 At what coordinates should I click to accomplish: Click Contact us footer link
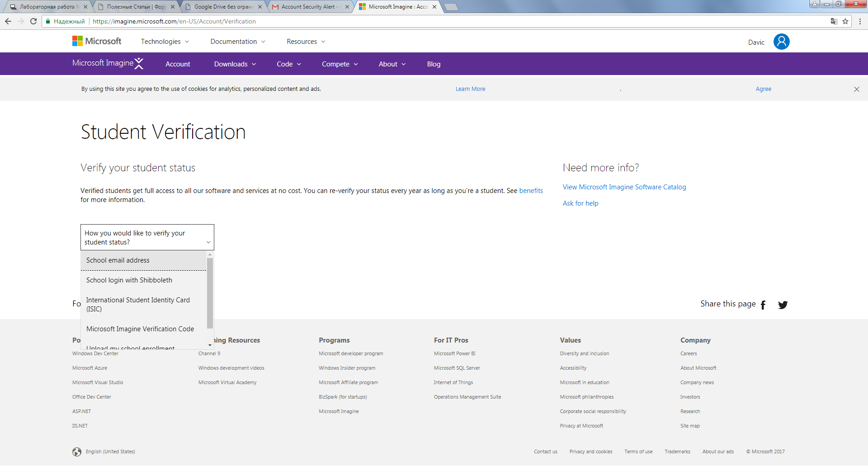[546, 451]
